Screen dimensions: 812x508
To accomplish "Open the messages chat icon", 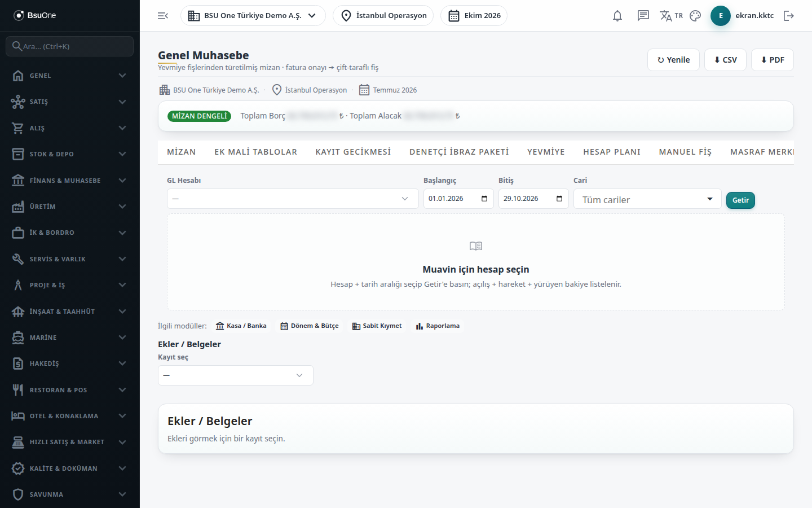I will 643,16.
